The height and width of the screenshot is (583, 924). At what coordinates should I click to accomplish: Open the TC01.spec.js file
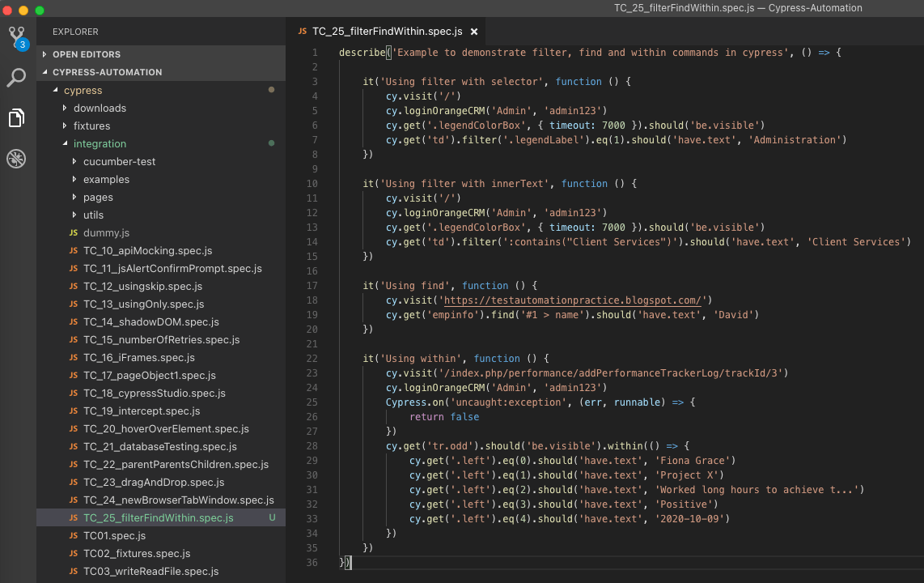114,535
